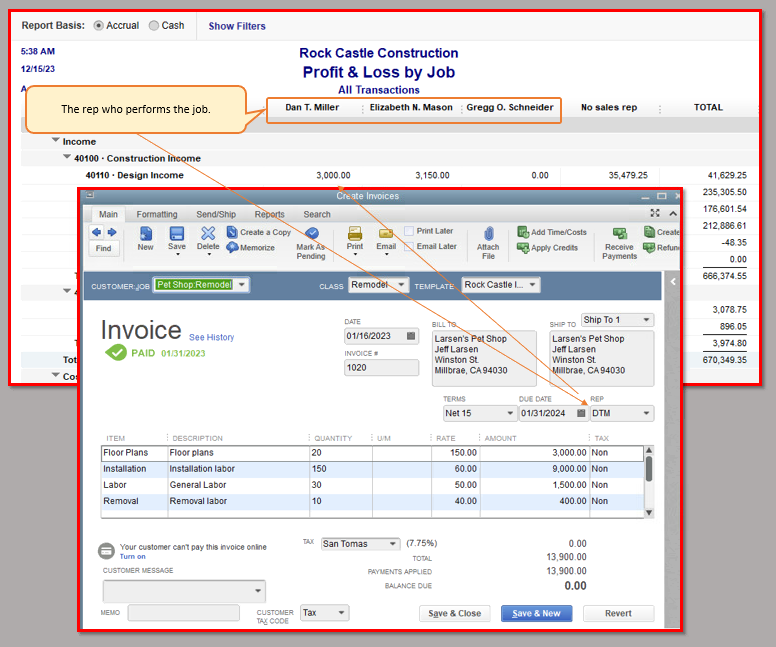The width and height of the screenshot is (776, 647).
Task: Click the Find previous arrow icon
Action: point(97,232)
